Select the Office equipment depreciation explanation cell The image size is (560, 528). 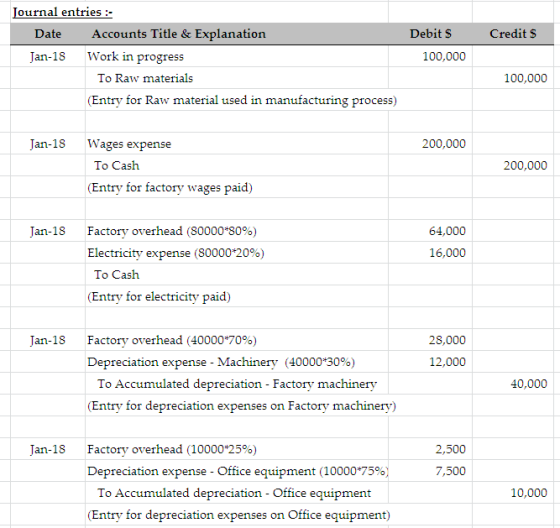coord(239,515)
